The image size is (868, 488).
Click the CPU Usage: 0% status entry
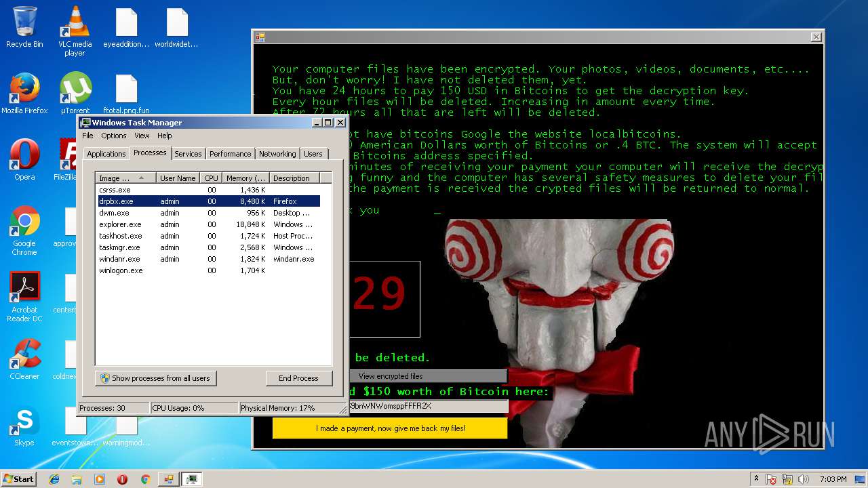pyautogui.click(x=194, y=408)
